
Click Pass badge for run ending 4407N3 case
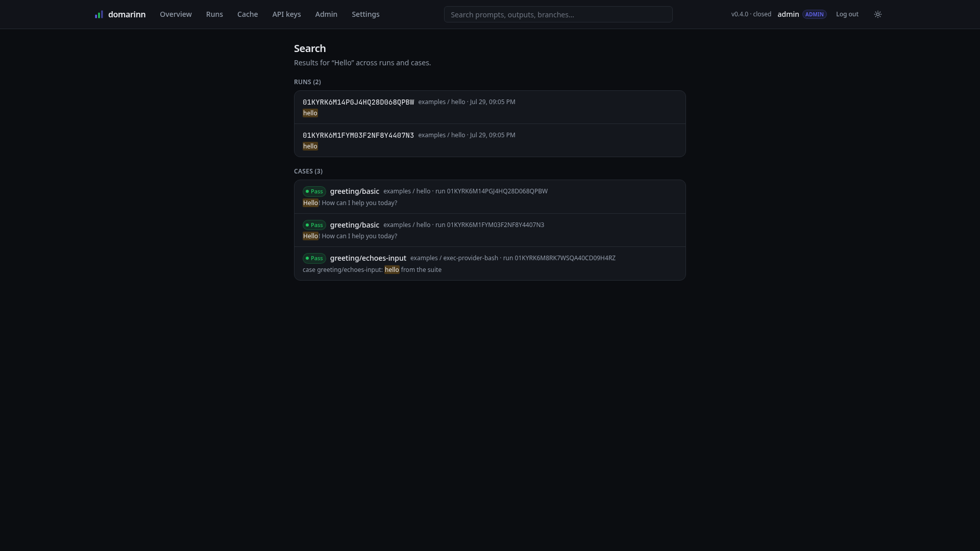click(x=314, y=225)
